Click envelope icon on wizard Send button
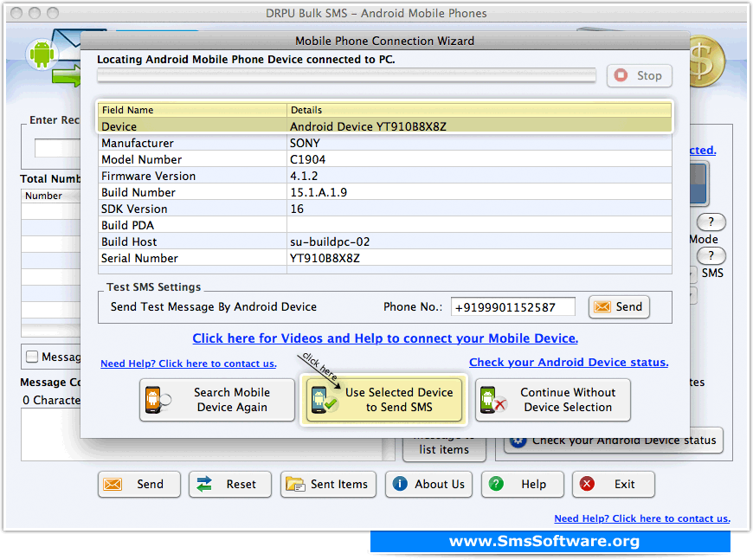 tap(602, 307)
